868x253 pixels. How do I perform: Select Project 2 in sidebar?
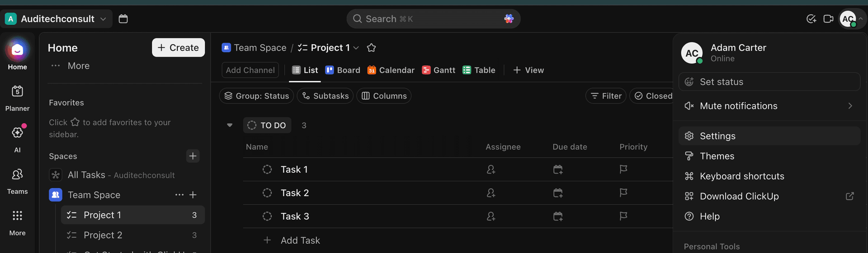(133, 235)
